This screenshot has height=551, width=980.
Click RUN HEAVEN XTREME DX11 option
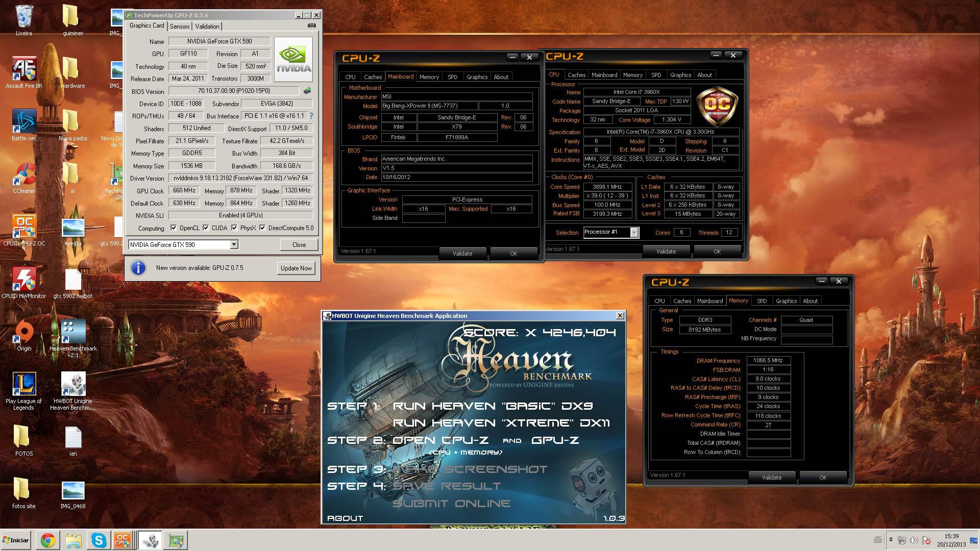coord(501,423)
